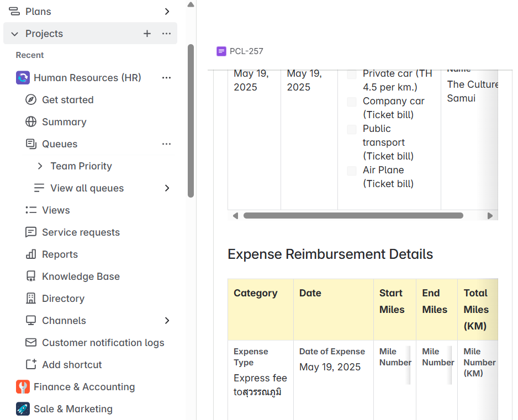Check Public transport (Ticket bill) box

point(352,129)
